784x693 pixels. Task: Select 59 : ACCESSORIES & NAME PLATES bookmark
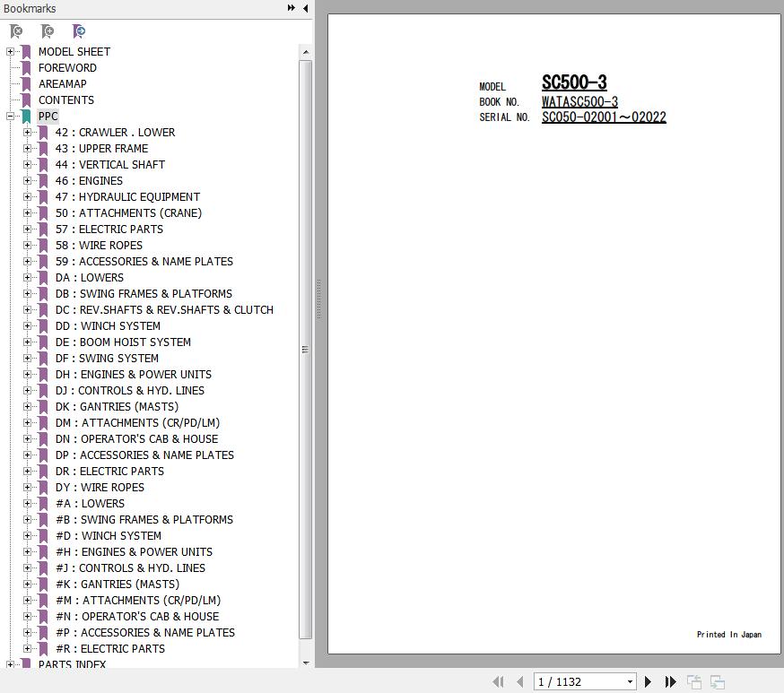click(144, 261)
